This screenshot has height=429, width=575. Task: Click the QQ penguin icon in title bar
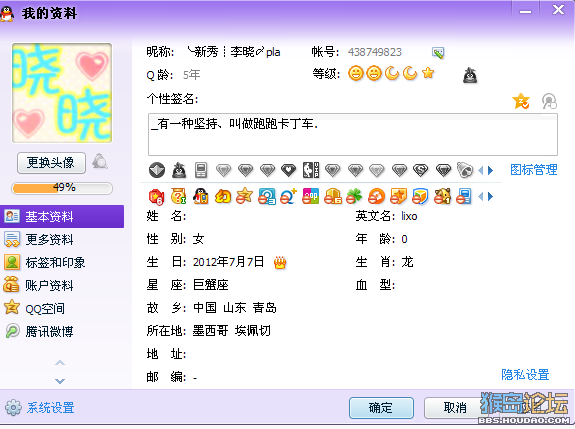coord(7,14)
